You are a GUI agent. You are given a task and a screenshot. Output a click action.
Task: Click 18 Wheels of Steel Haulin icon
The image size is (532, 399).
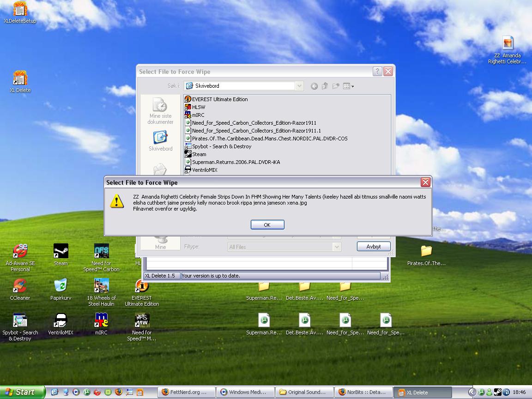pyautogui.click(x=101, y=292)
